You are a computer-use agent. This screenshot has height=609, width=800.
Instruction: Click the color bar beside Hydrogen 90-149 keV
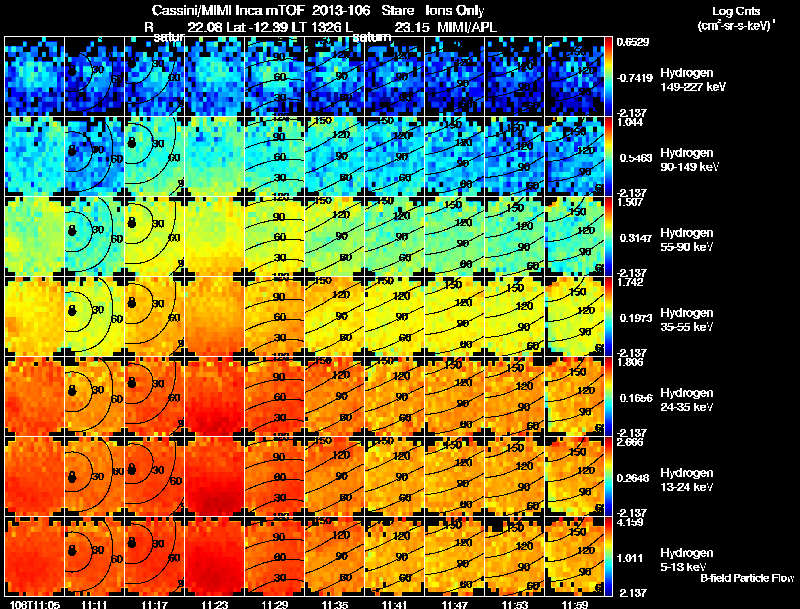click(608, 157)
